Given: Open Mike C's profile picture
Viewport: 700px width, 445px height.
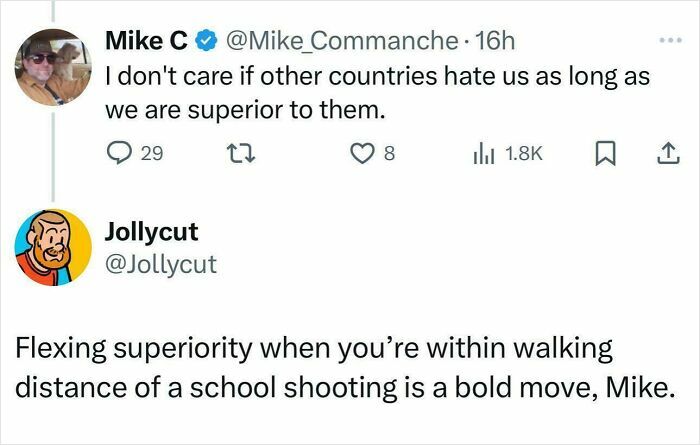Looking at the screenshot, I should 53,67.
